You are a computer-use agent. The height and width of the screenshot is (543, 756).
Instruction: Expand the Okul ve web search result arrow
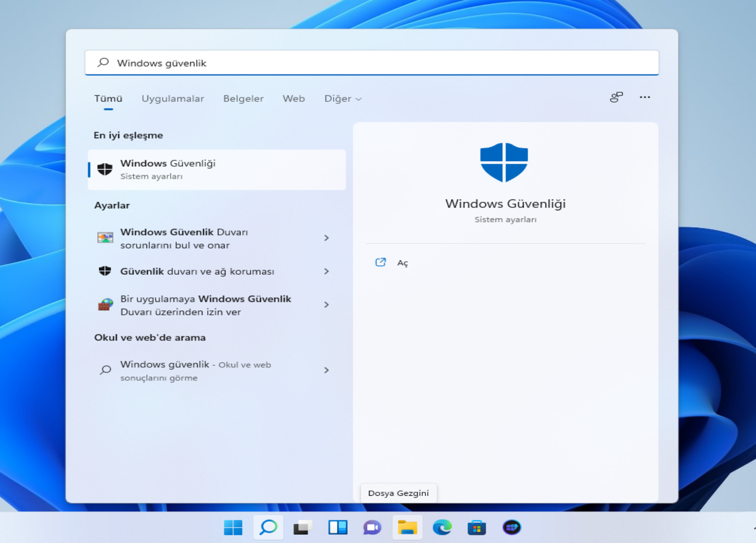point(326,370)
